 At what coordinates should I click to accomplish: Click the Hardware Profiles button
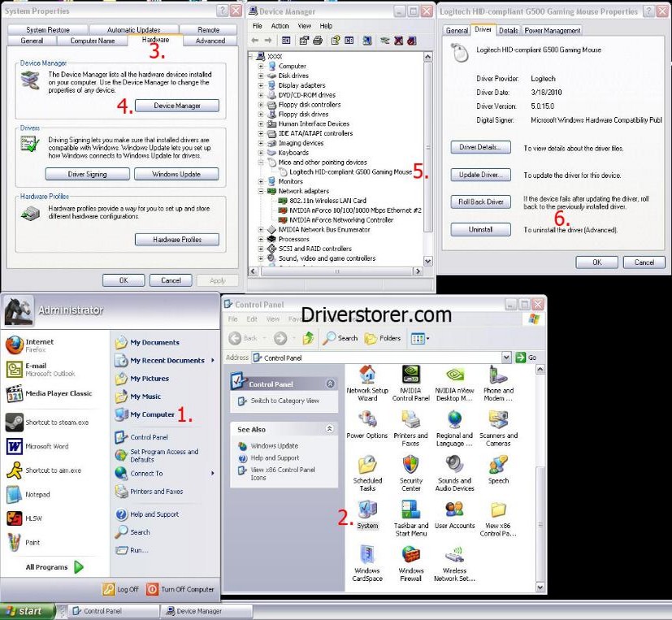(x=177, y=240)
